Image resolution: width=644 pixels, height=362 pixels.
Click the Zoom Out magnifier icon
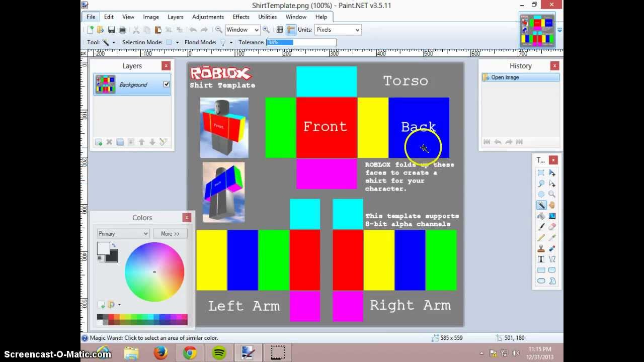[218, 30]
